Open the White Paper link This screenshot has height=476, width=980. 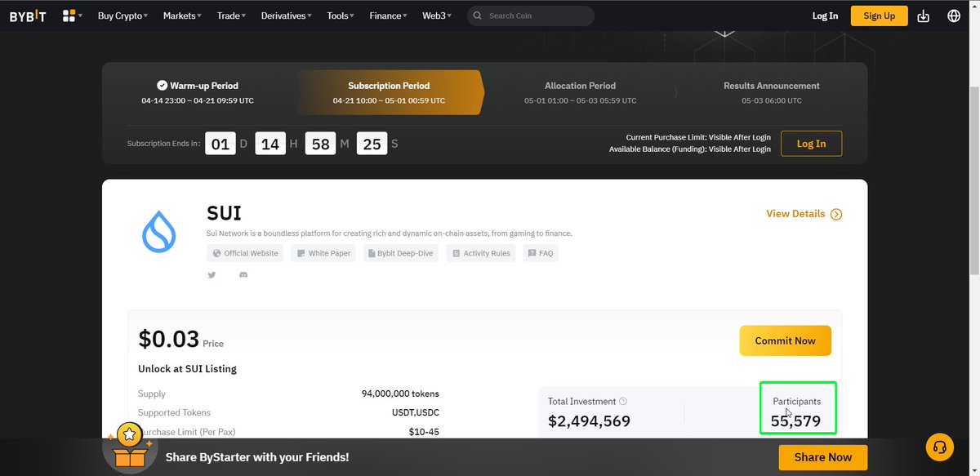click(323, 253)
